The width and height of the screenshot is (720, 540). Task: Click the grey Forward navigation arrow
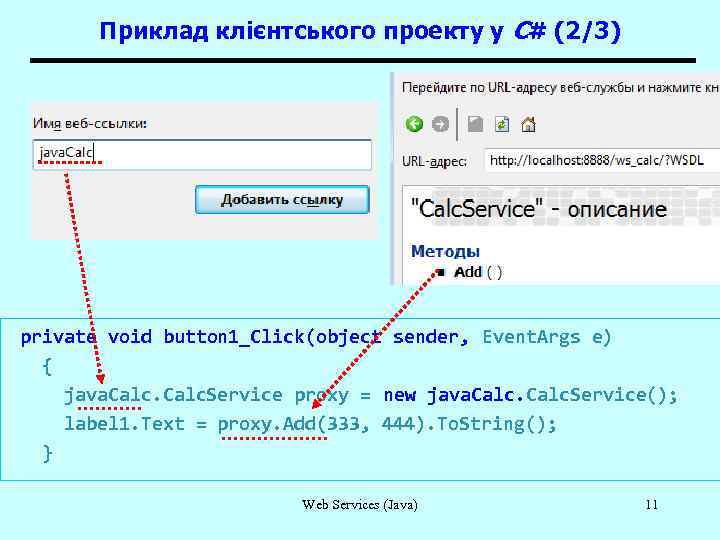(440, 124)
